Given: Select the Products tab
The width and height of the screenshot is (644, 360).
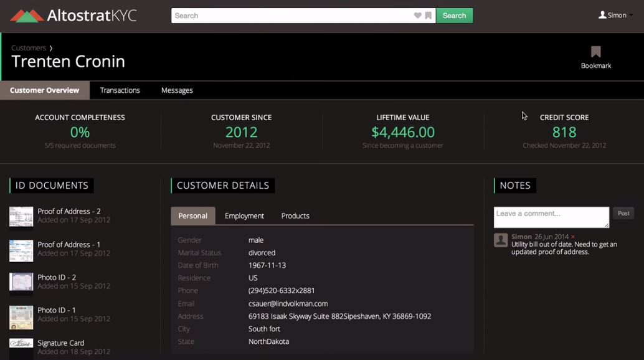Looking at the screenshot, I should [x=295, y=216].
